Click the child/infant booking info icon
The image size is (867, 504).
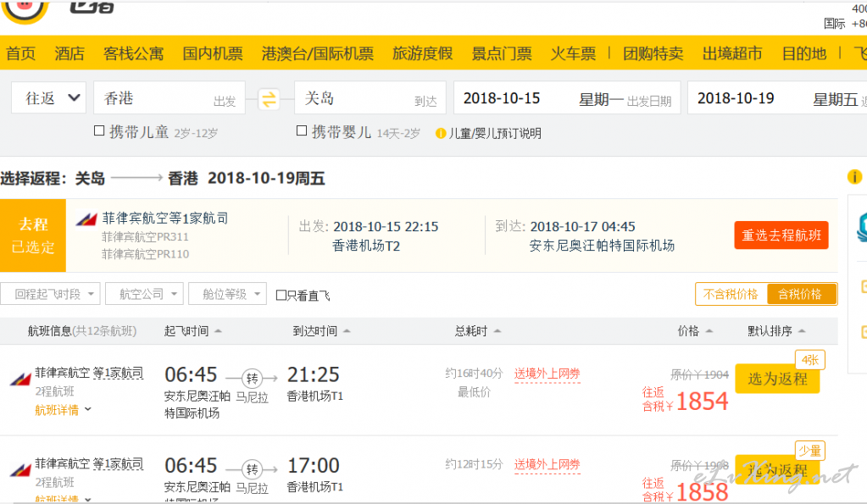pos(441,133)
